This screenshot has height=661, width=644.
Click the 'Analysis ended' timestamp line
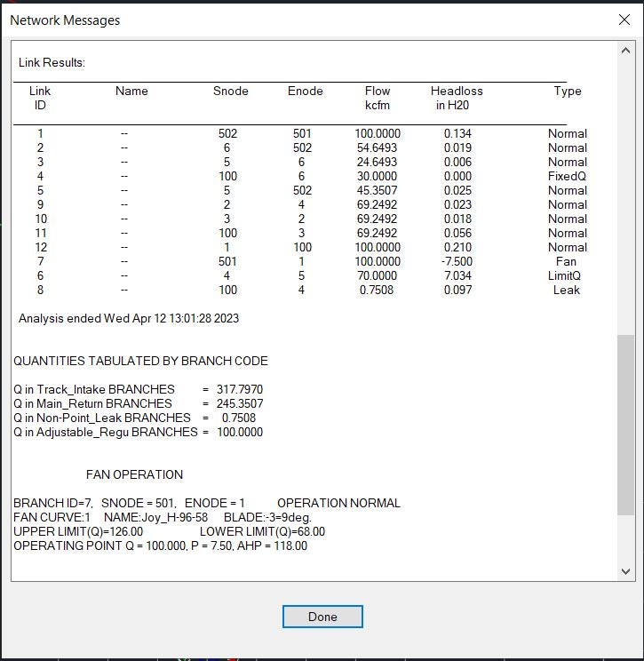pos(129,318)
